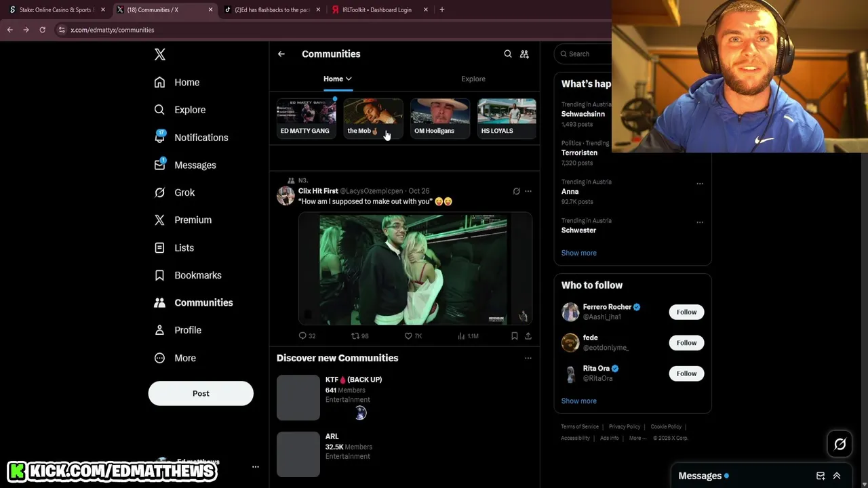The height and width of the screenshot is (488, 868).
Task: Open the Mob community card
Action: [x=373, y=118]
